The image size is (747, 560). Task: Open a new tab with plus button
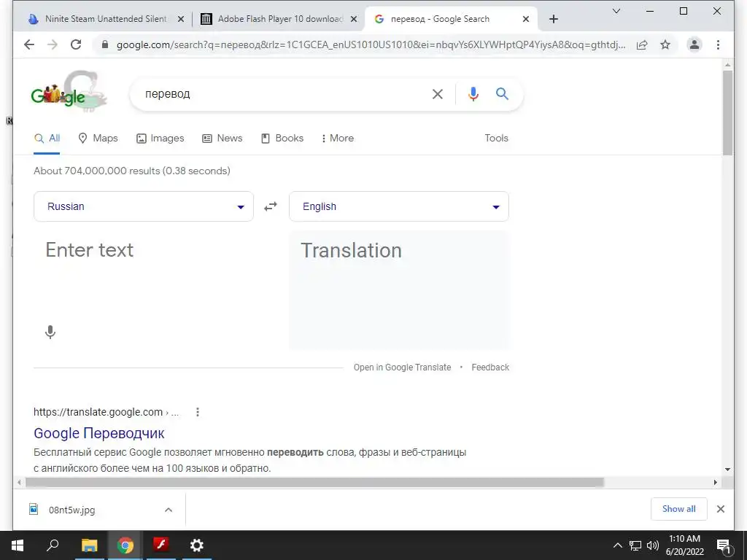[x=553, y=19]
